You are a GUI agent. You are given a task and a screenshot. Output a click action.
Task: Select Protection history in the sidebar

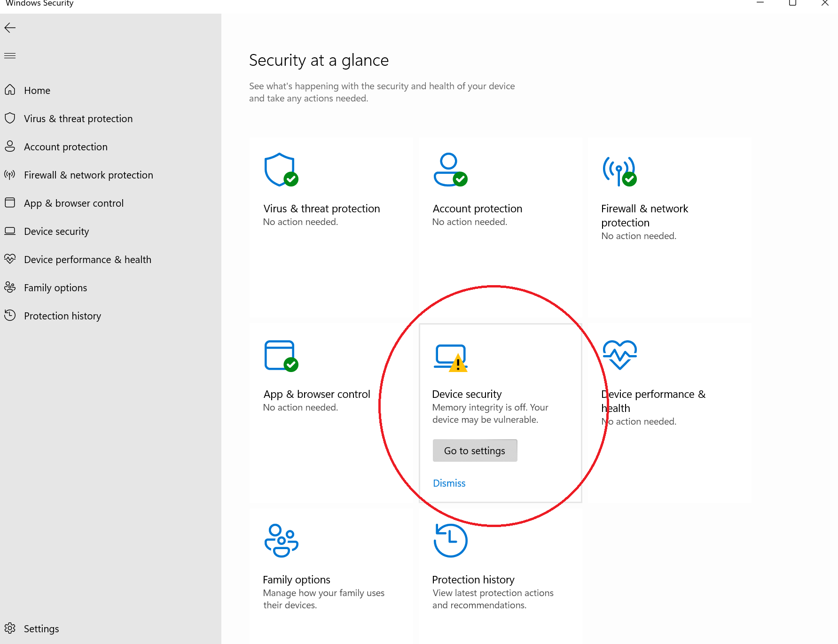point(63,316)
